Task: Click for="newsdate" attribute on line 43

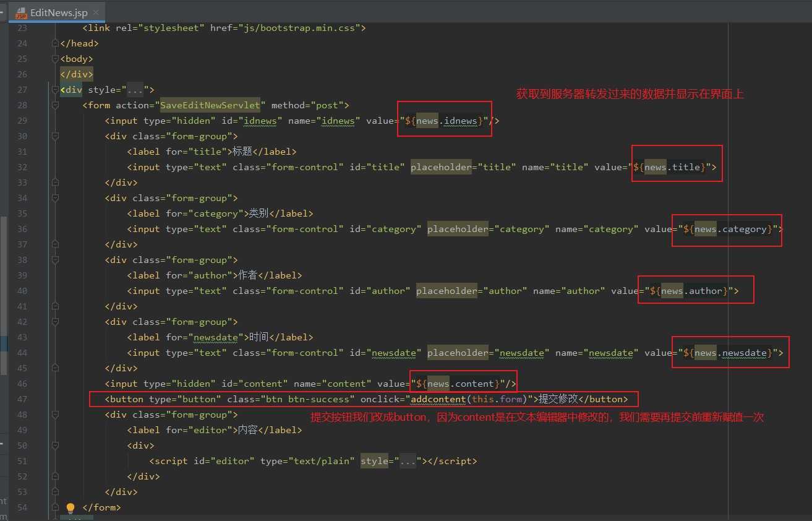Action: click(205, 337)
